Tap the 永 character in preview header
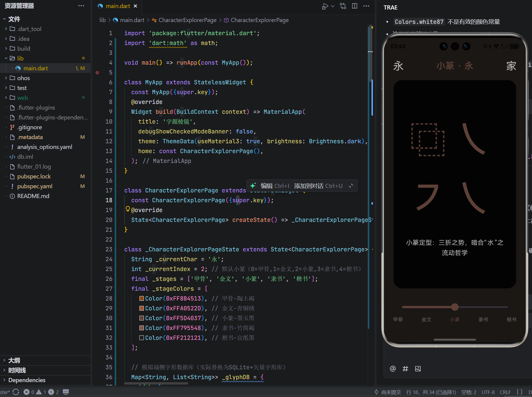Image resolution: width=532 pixels, height=397 pixels. [x=398, y=66]
